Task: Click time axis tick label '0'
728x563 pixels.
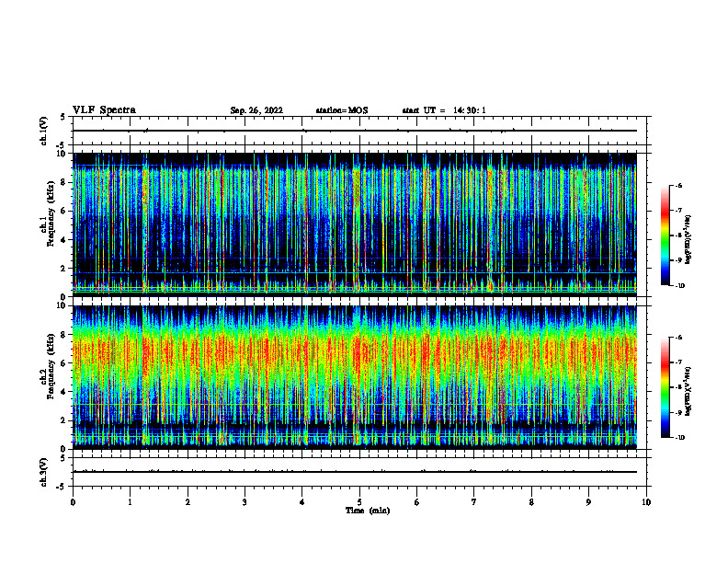Action: point(73,502)
